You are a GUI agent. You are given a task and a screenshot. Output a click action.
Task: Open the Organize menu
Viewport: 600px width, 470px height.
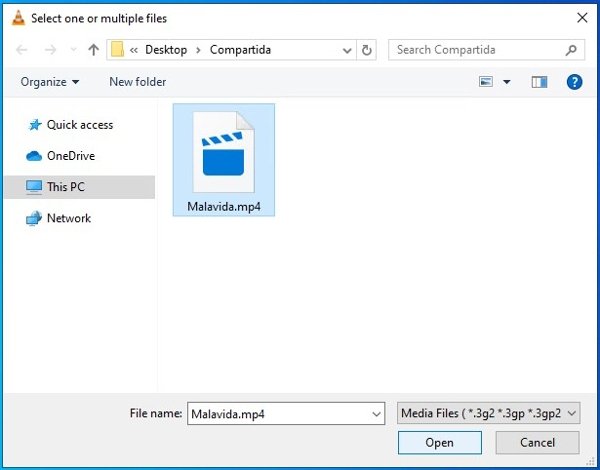coord(50,82)
